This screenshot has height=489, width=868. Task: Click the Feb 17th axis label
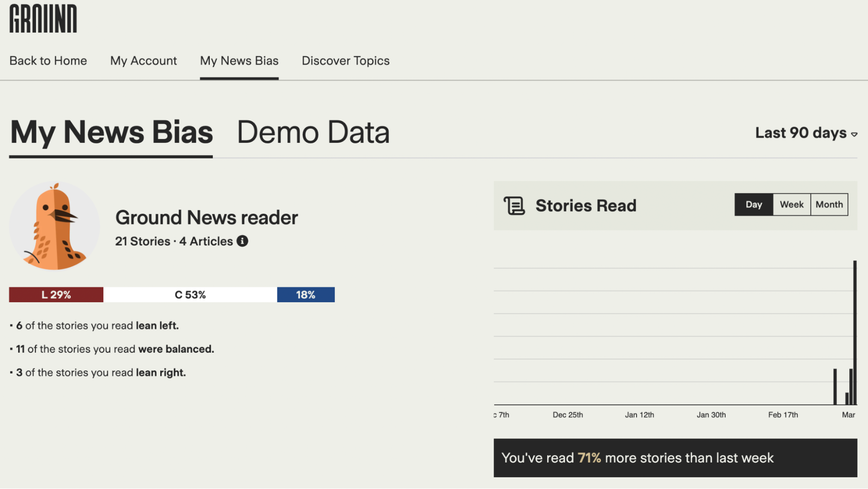point(783,415)
